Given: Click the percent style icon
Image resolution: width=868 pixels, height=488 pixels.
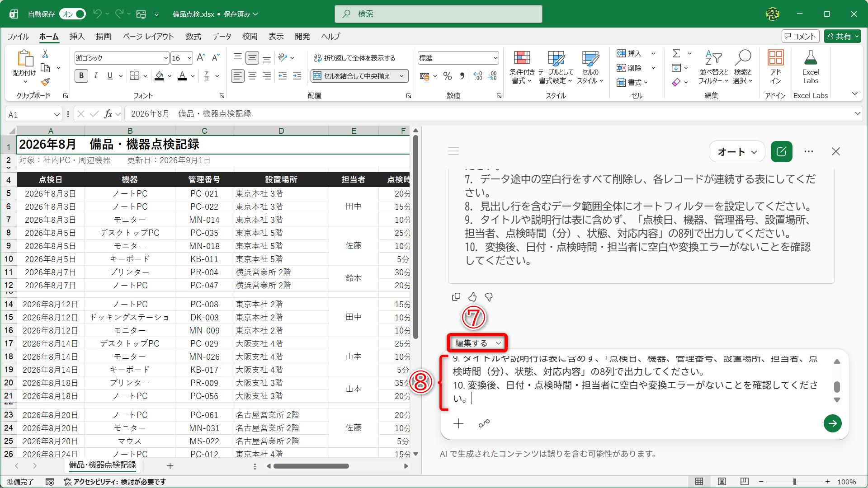Looking at the screenshot, I should [448, 76].
